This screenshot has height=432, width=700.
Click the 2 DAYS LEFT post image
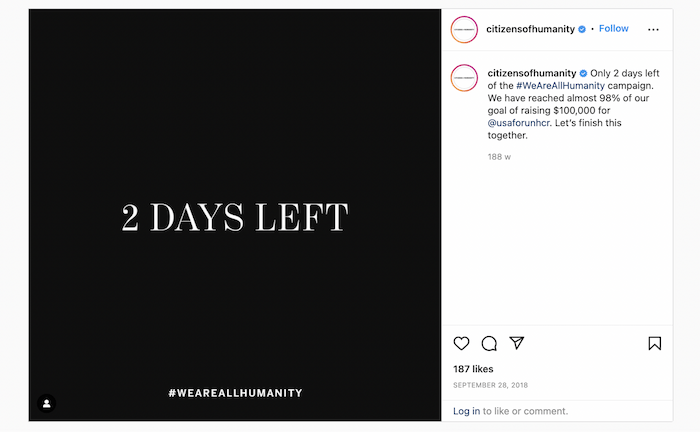(x=235, y=215)
